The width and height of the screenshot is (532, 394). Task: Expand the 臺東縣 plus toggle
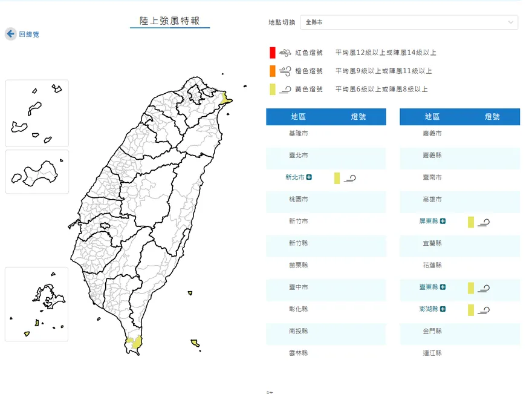tap(443, 287)
